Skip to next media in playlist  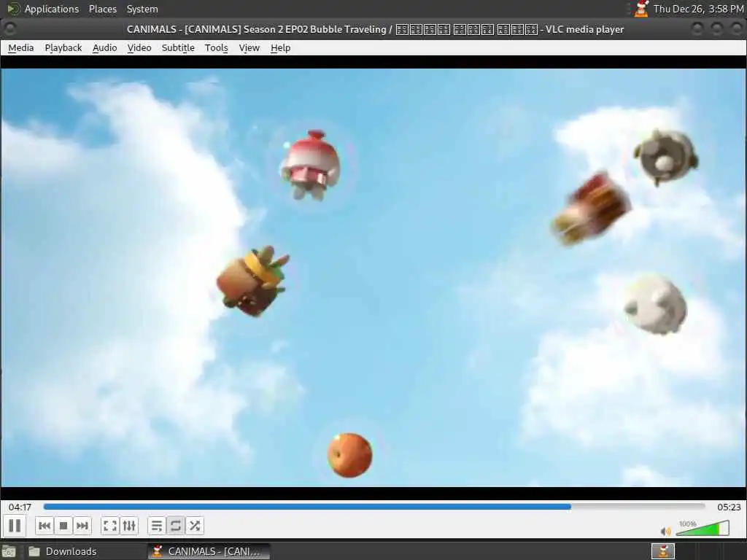click(x=82, y=526)
